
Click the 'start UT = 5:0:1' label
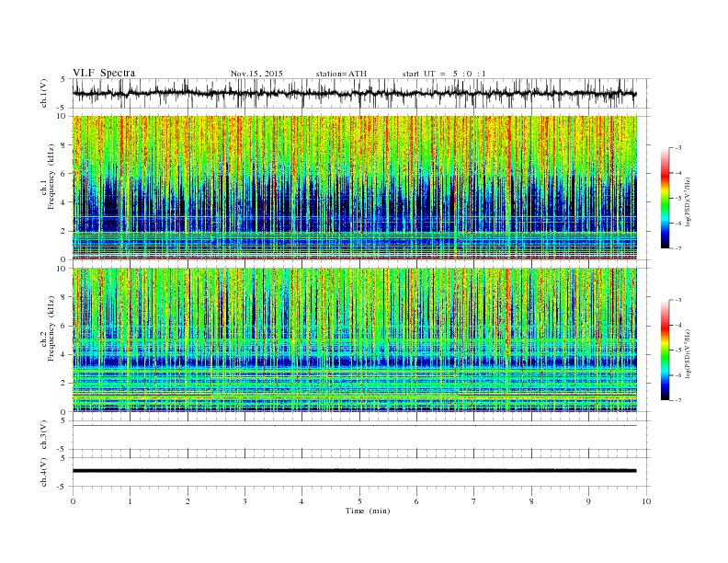pos(444,74)
